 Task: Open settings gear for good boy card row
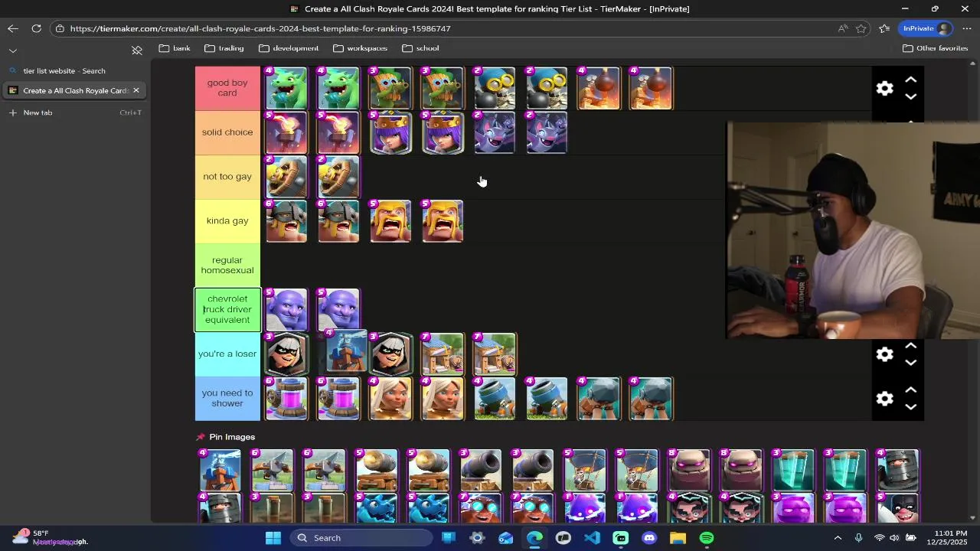[x=884, y=88]
